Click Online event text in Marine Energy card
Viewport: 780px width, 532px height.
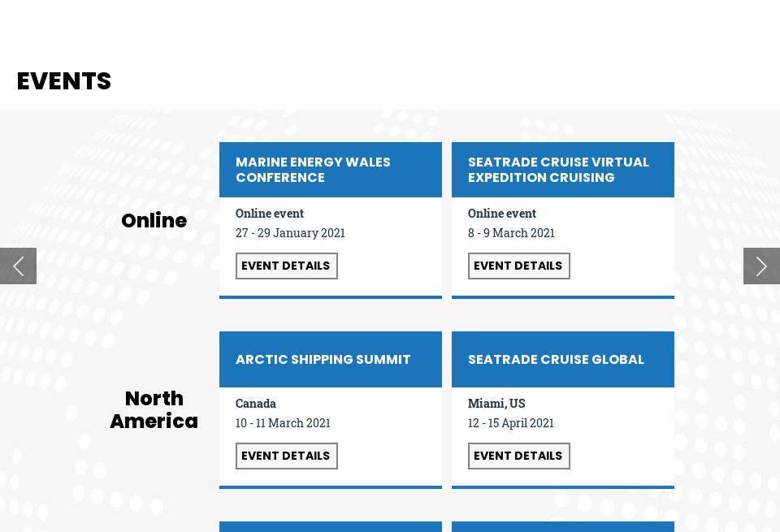tap(270, 214)
